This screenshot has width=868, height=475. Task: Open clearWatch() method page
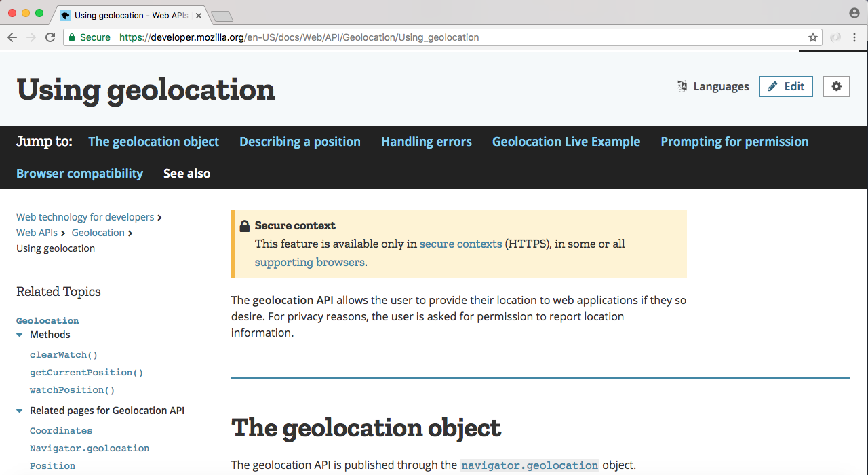click(x=64, y=355)
